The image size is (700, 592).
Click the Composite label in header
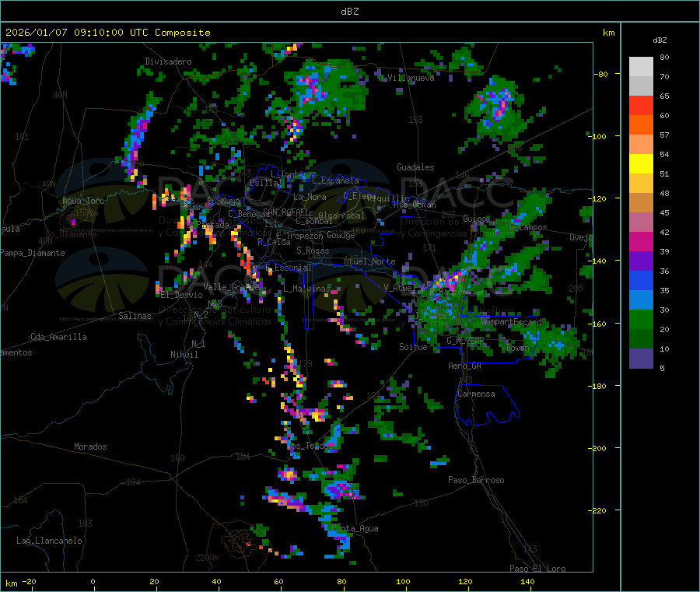183,33
